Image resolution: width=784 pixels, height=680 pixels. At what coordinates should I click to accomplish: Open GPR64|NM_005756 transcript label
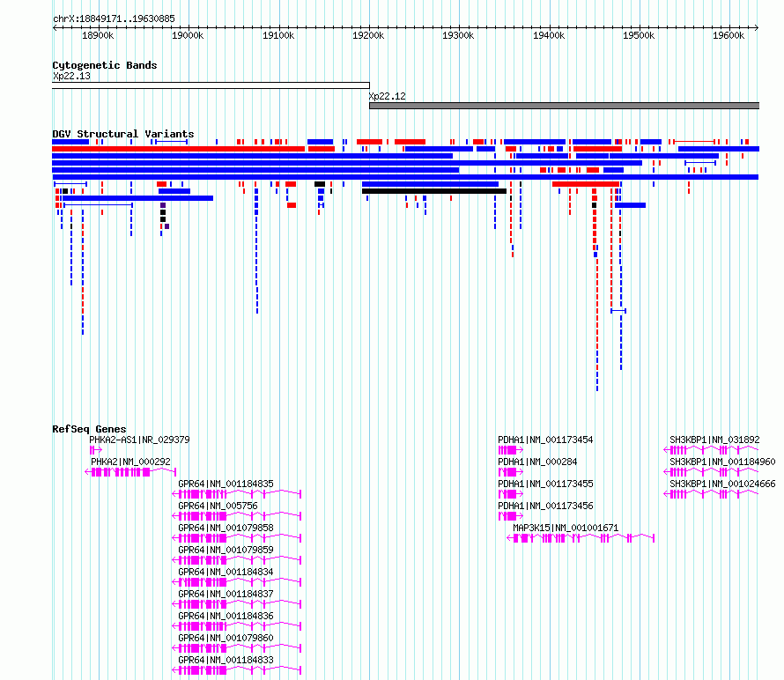click(x=218, y=506)
